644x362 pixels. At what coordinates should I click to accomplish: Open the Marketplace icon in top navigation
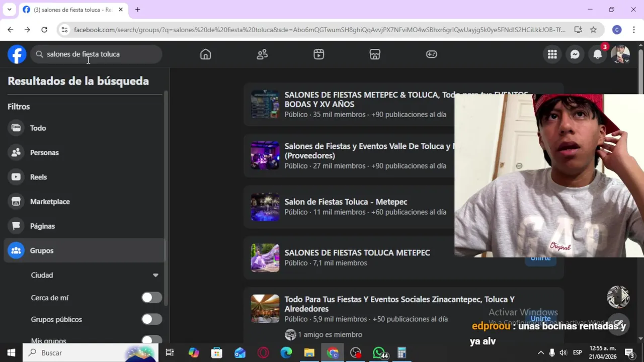coord(375,54)
